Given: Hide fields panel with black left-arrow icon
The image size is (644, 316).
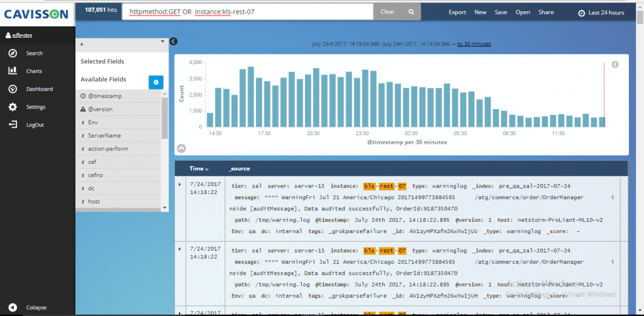Looking at the screenshot, I should [x=174, y=41].
